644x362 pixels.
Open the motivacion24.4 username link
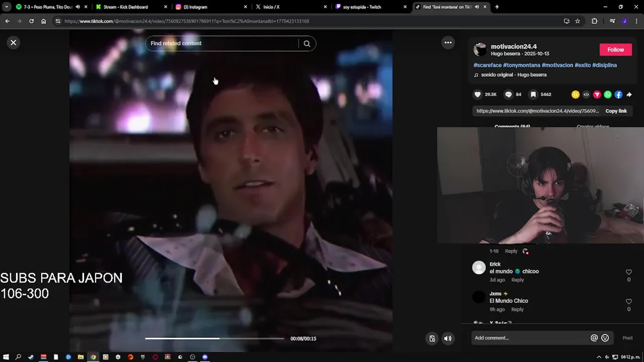(x=514, y=46)
